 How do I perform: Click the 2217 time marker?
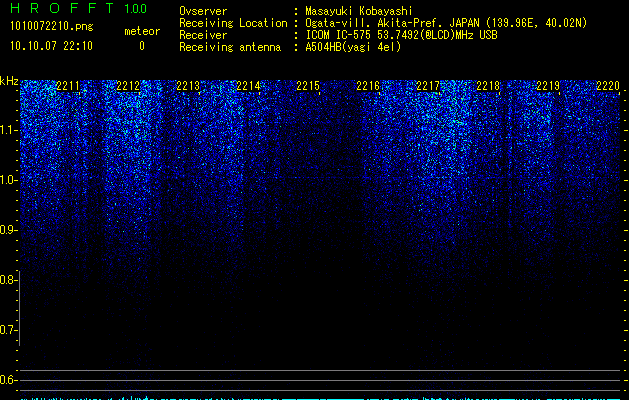point(428,86)
